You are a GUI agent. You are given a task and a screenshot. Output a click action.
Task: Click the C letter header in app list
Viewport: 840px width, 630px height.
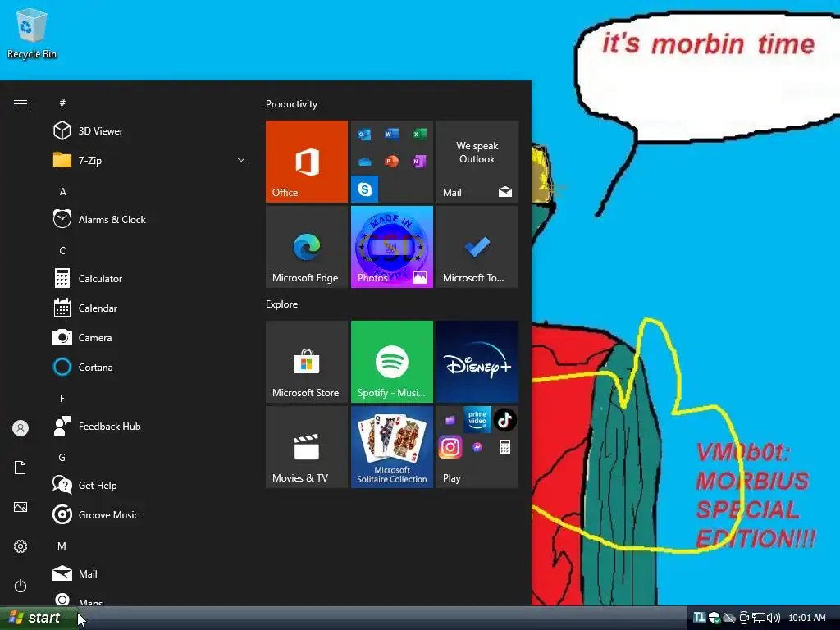62,251
